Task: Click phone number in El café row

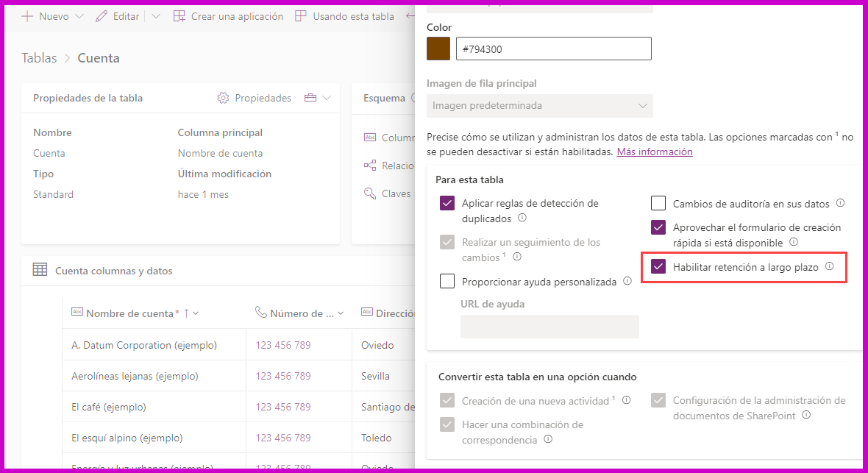Action: 283,407
